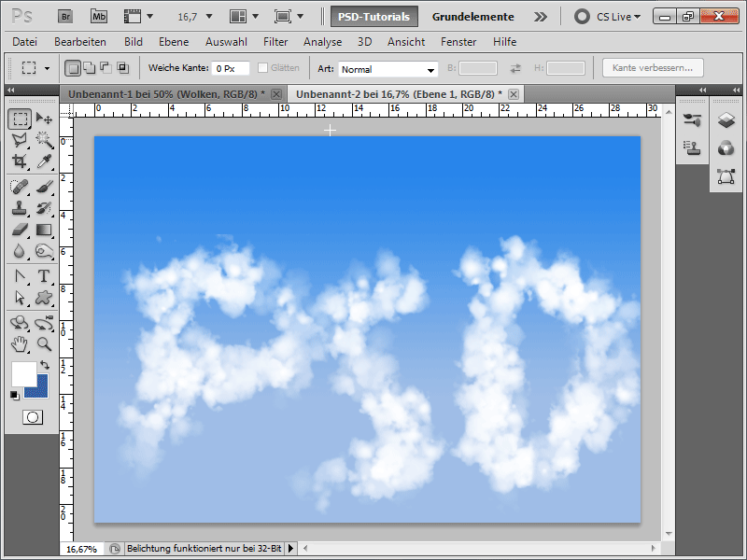The image size is (747, 560).
Task: Toggle Quick Mask mode
Action: [33, 417]
